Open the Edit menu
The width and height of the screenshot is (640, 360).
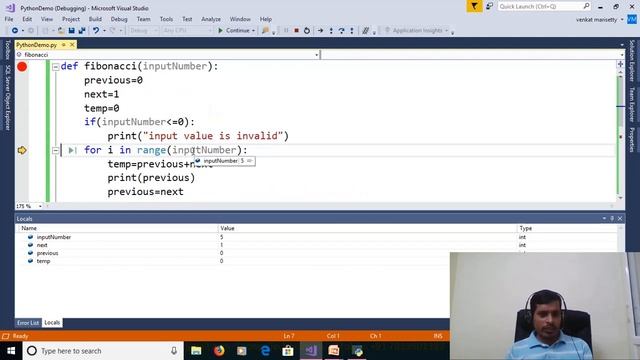pos(27,19)
